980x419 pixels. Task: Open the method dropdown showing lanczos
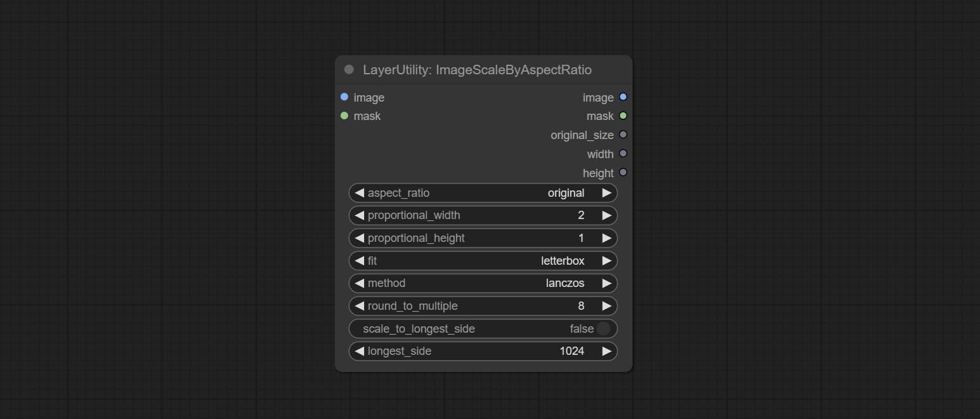(x=483, y=283)
